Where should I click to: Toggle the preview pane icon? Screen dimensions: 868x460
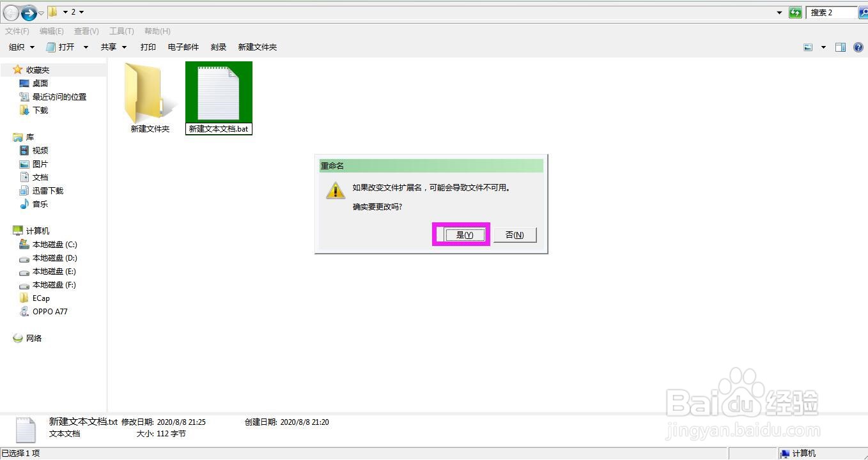(x=841, y=47)
